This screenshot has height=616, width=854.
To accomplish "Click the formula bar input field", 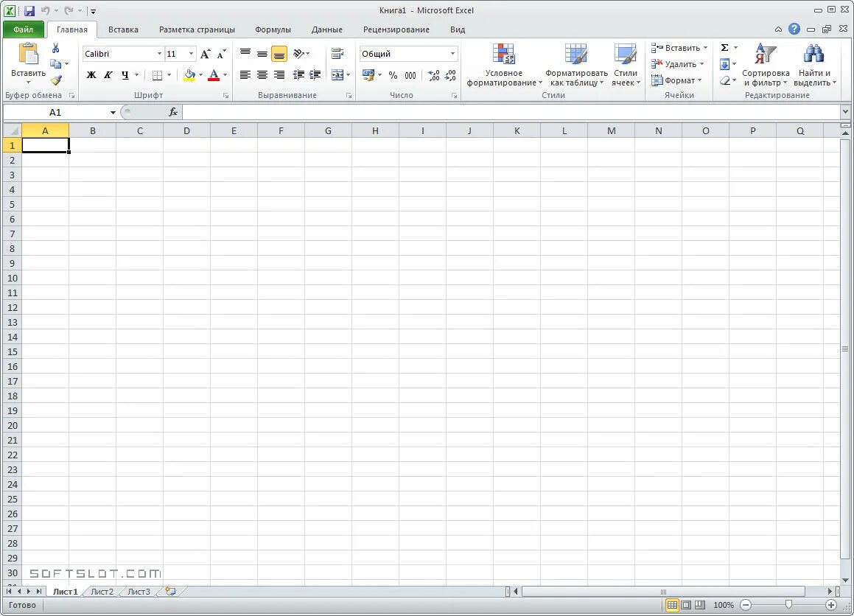I will coord(511,112).
